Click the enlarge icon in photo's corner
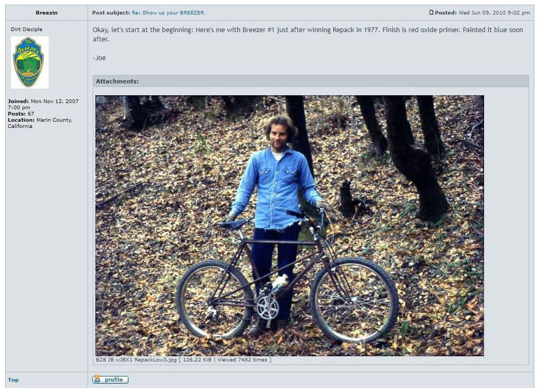539x392 pixels. (101, 99)
